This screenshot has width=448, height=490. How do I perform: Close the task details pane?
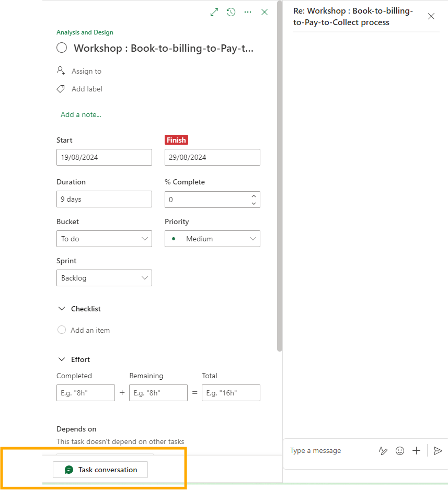click(x=265, y=12)
